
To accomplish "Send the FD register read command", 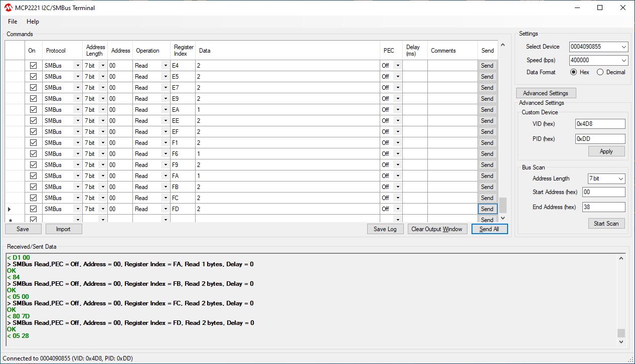I will tap(487, 209).
